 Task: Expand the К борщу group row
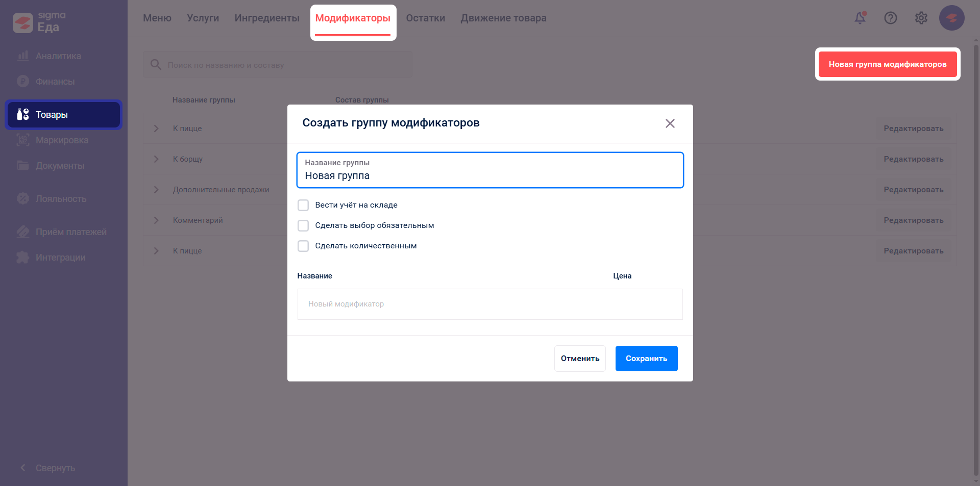(x=156, y=159)
